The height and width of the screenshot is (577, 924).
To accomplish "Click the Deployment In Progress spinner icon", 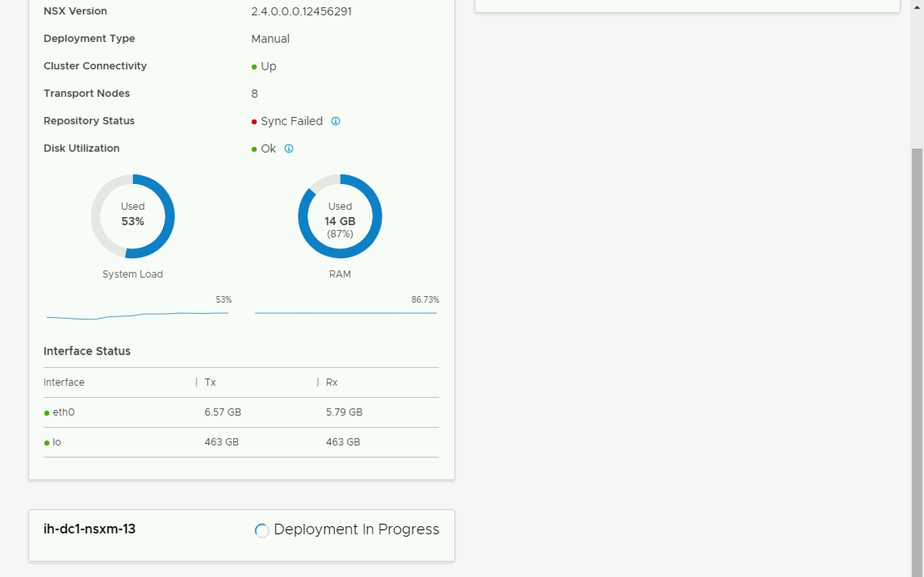I will (262, 530).
